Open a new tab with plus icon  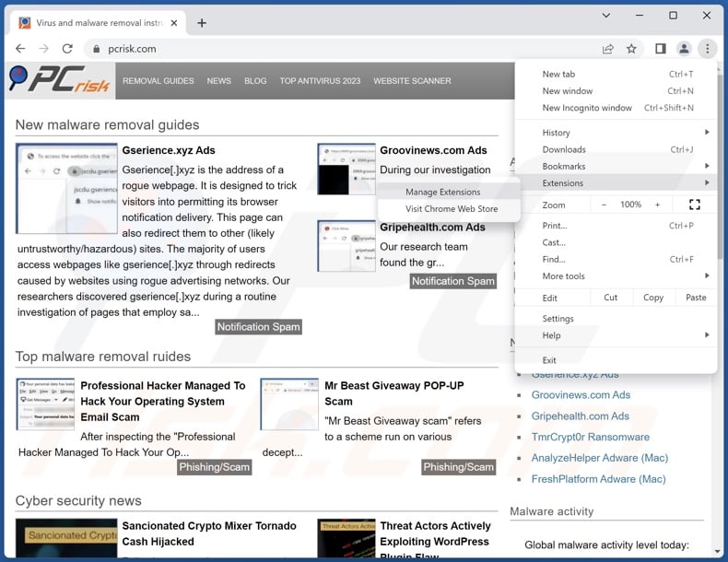(x=202, y=23)
